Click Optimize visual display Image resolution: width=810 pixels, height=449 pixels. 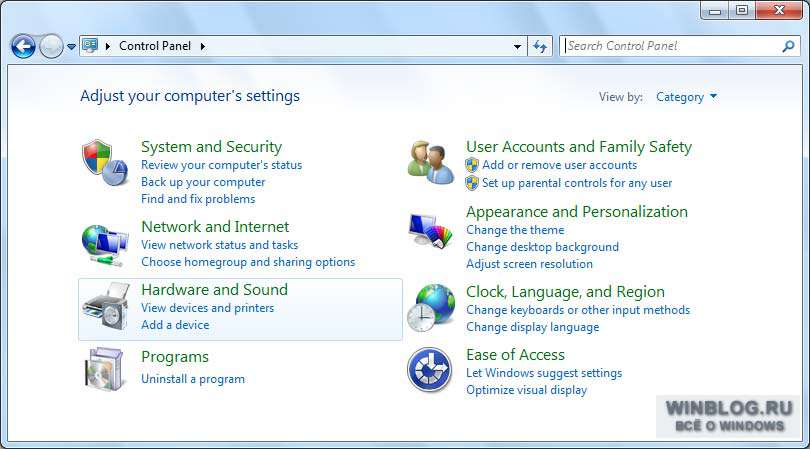526,390
